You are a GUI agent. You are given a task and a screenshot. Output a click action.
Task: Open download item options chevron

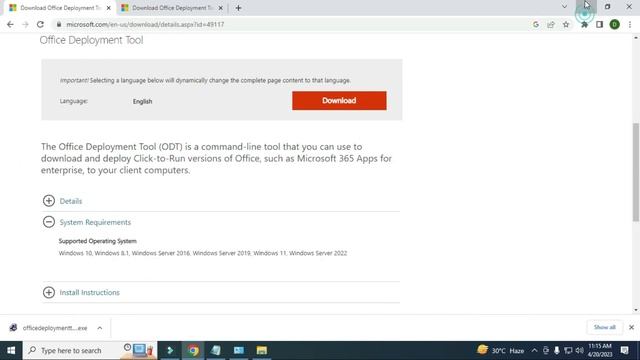[x=100, y=328]
